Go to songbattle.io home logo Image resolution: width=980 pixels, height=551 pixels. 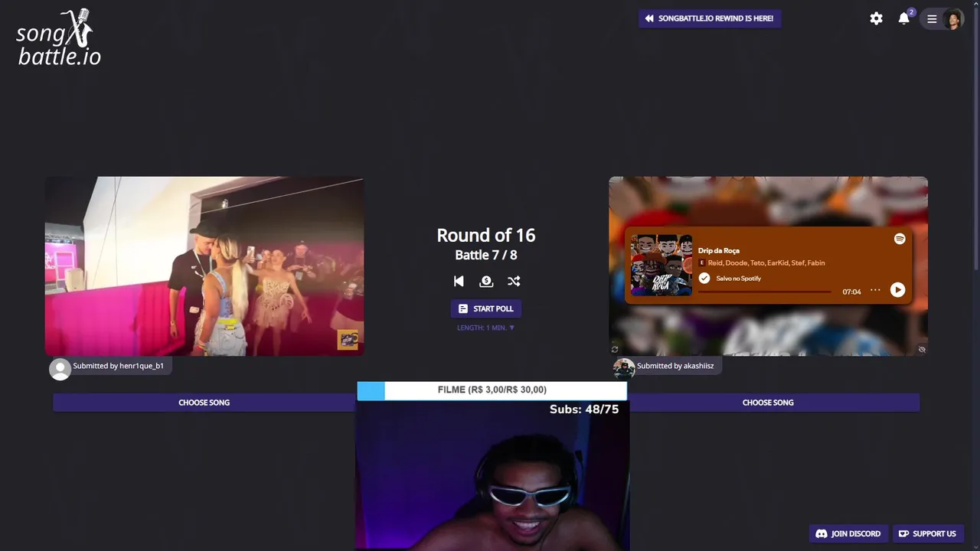(58, 37)
